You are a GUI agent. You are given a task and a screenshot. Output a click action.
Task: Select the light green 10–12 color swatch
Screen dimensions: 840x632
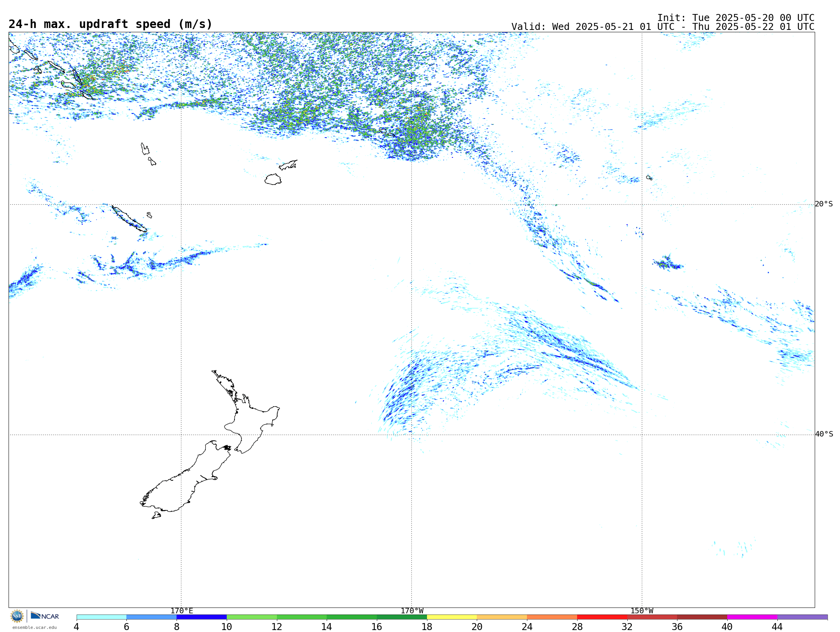[x=252, y=617]
